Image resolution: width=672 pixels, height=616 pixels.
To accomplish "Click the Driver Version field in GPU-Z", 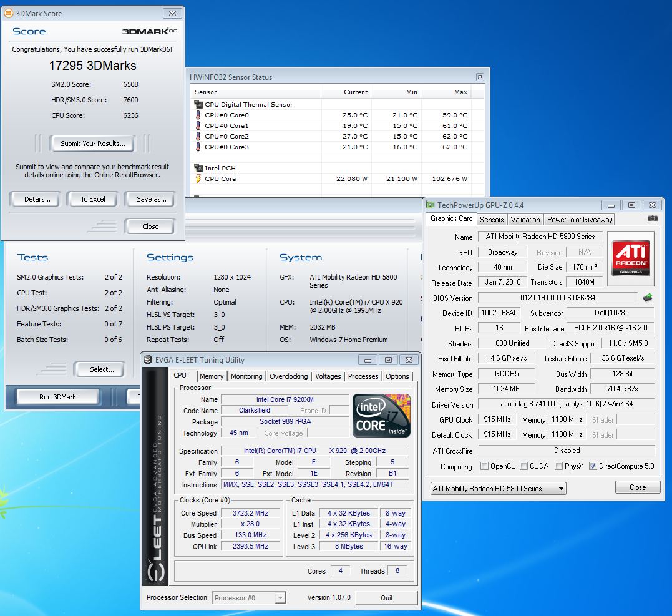I will (566, 404).
